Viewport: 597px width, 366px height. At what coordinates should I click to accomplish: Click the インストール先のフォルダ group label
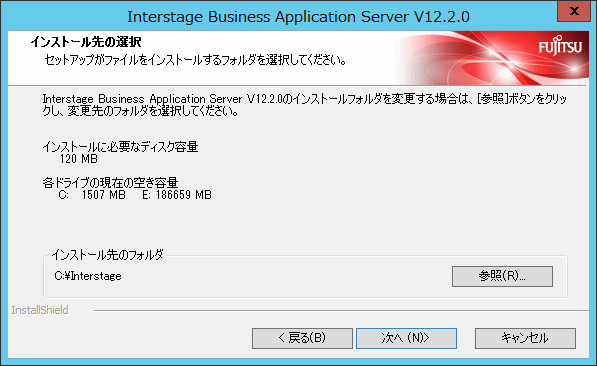(107, 255)
